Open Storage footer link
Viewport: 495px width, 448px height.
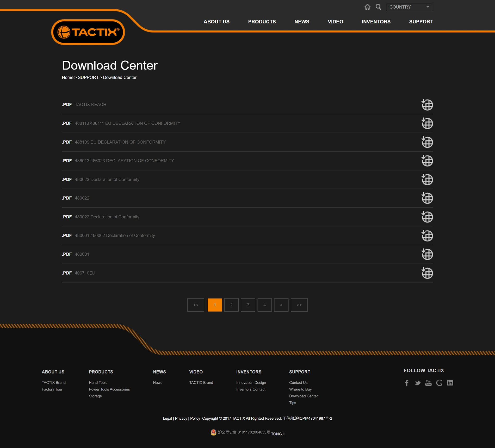95,396
